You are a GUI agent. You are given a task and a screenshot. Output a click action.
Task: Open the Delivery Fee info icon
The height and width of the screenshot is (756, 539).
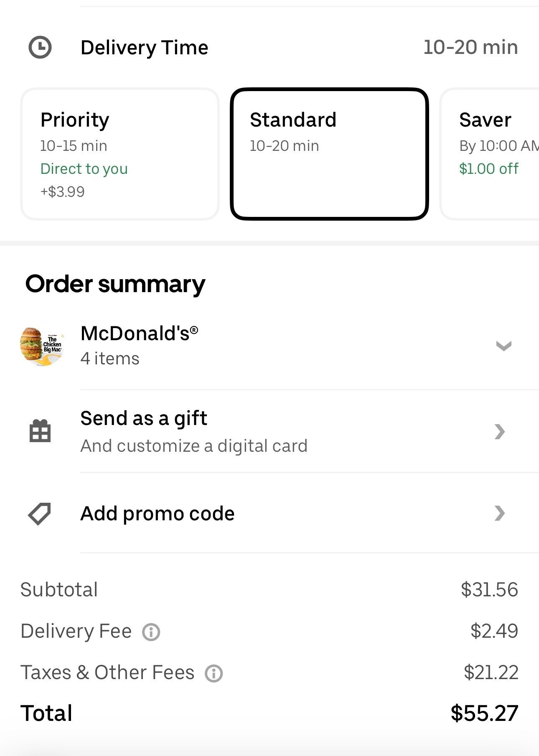tap(151, 632)
